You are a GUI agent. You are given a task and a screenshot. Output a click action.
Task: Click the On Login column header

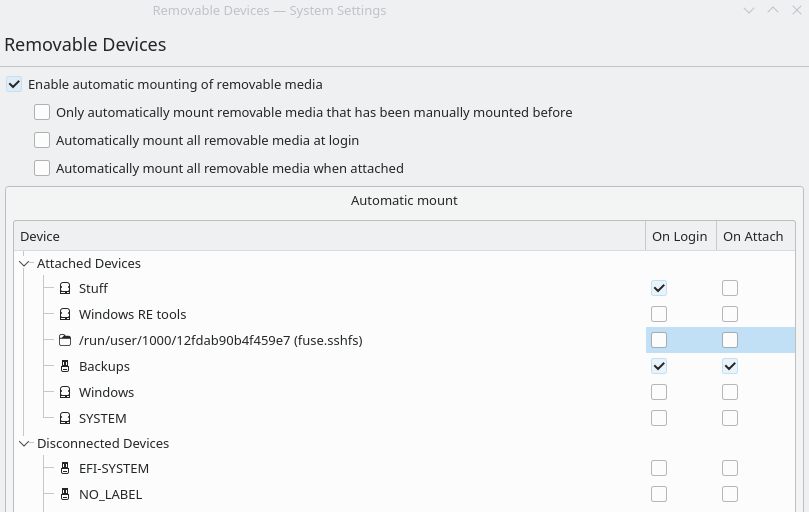pos(680,237)
